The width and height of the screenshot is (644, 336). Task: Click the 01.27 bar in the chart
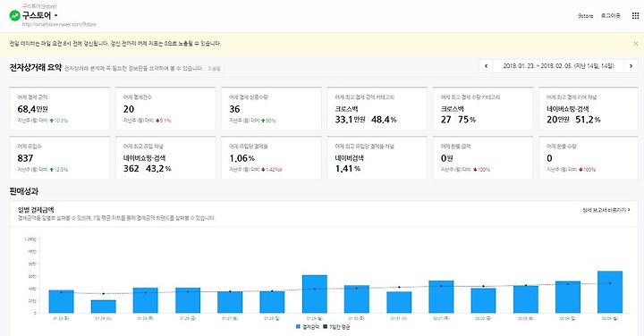230,302
